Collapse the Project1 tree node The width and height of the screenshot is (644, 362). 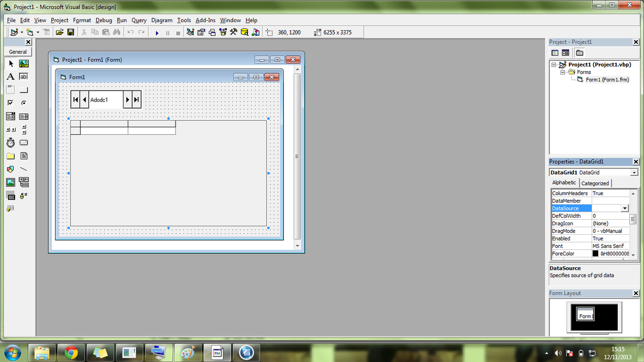pyautogui.click(x=554, y=65)
